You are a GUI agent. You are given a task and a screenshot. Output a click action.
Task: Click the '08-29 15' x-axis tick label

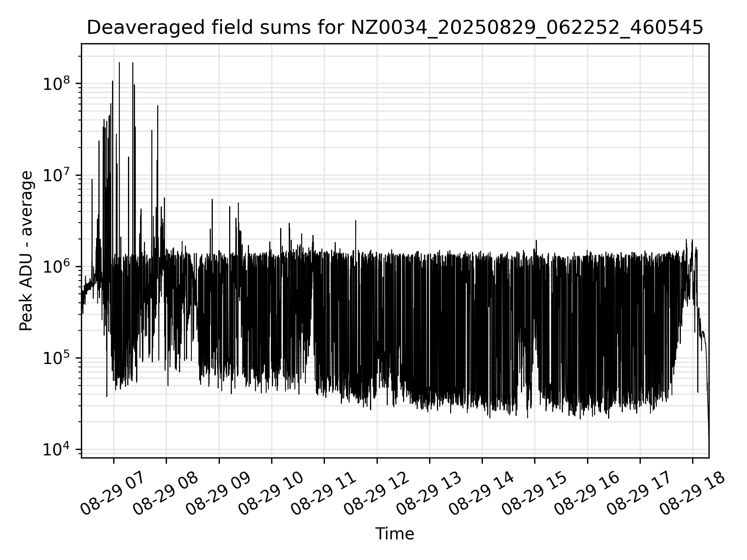[x=534, y=494]
